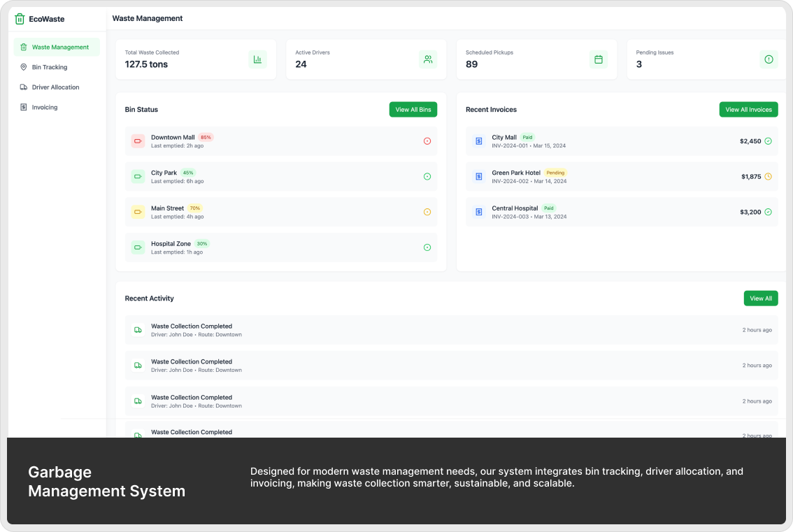Click the Pending Issues alert icon
Image resolution: width=793 pixels, height=532 pixels.
(x=769, y=59)
